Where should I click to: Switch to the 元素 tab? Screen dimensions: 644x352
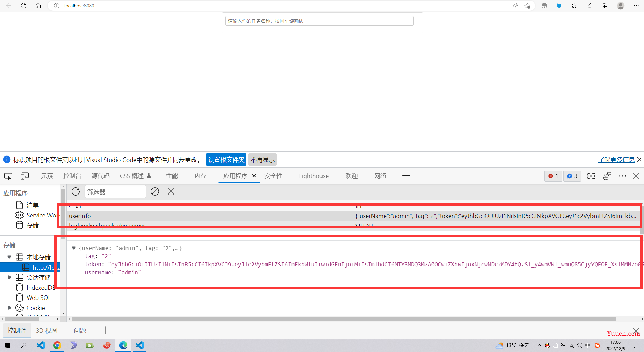(47, 176)
